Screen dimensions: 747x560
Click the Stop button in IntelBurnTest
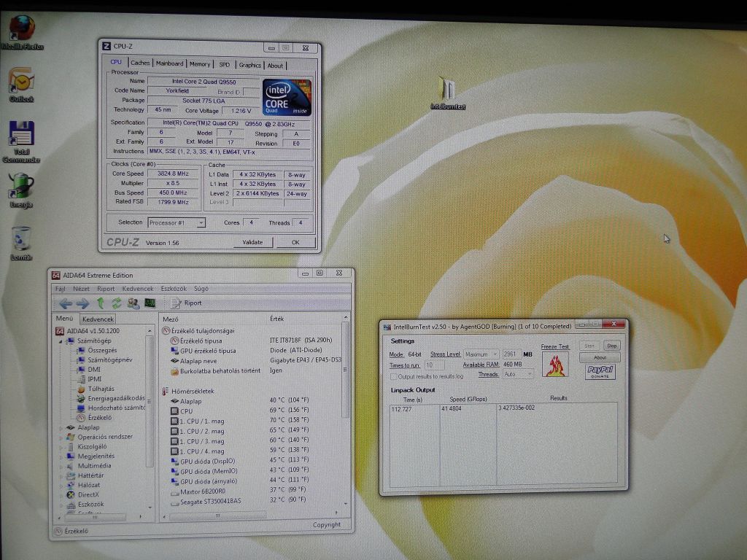[x=612, y=346]
